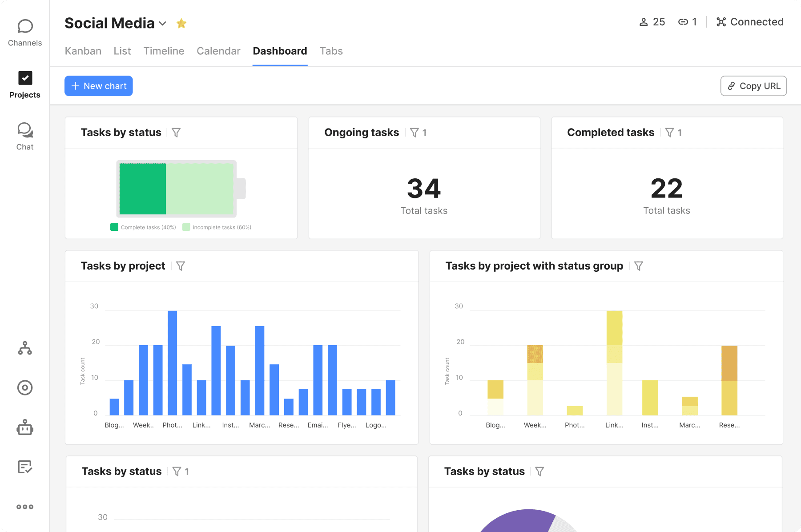801x532 pixels.
Task: Expand the Social Media project dropdown chevron
Action: pos(163,24)
